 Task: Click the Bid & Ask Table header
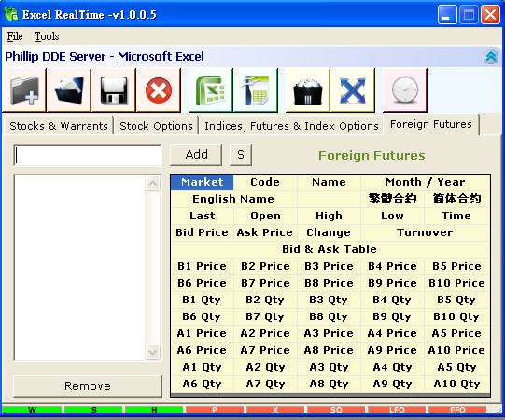point(330,249)
